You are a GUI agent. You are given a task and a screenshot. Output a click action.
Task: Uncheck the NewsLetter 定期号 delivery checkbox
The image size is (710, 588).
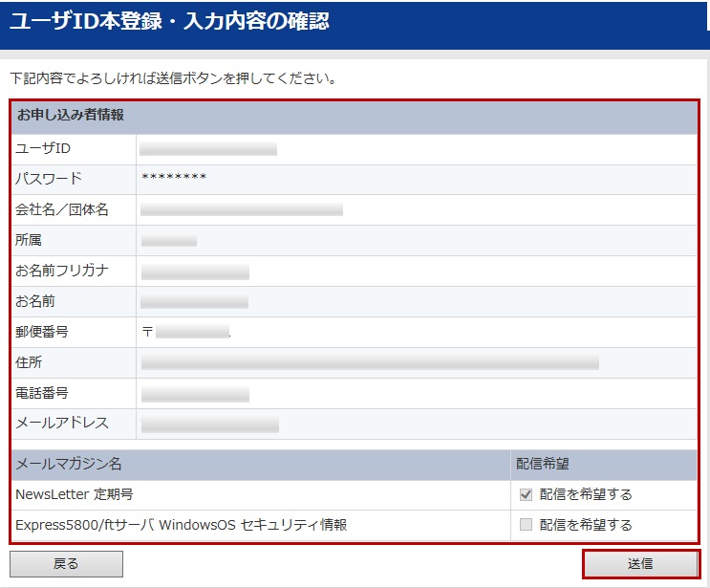(x=525, y=494)
